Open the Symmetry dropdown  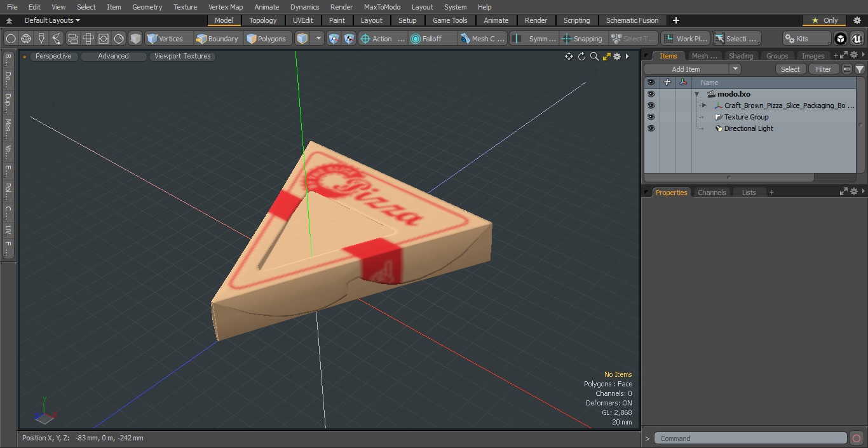point(534,39)
